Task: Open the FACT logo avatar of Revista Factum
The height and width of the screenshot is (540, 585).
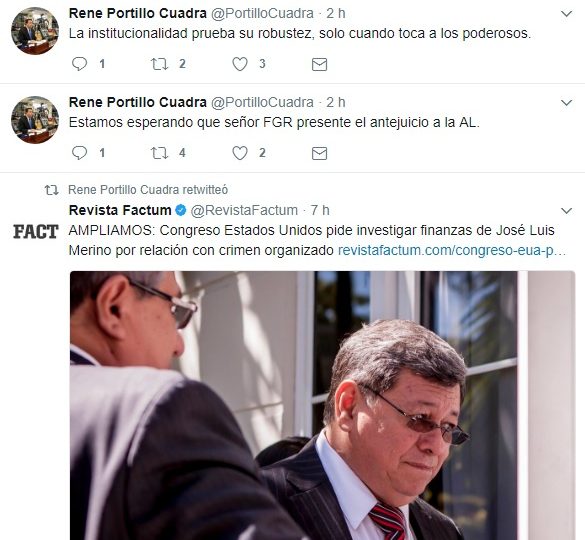Action: 36,231
